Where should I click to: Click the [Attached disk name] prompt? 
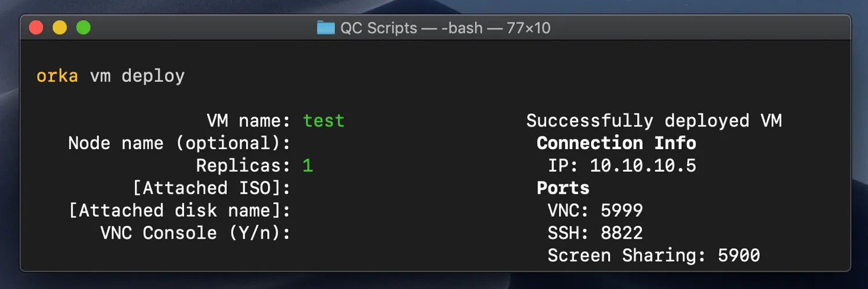coord(179,210)
